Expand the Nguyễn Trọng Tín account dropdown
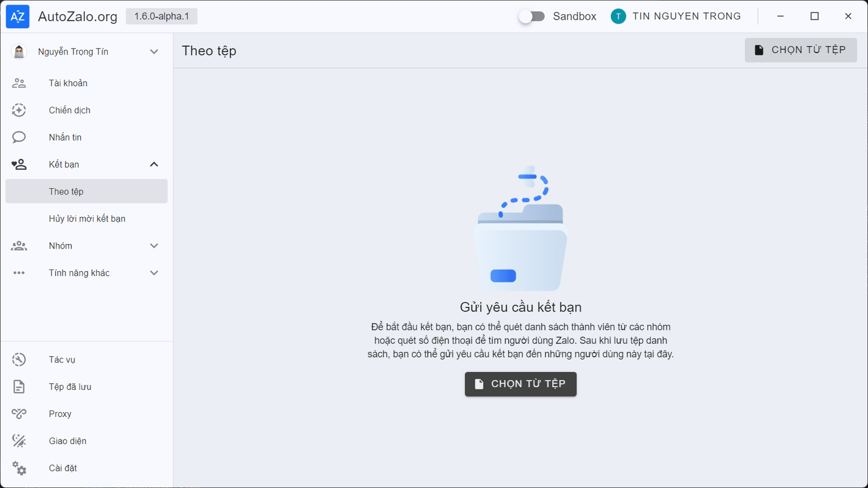Image resolution: width=868 pixels, height=488 pixels. click(154, 52)
